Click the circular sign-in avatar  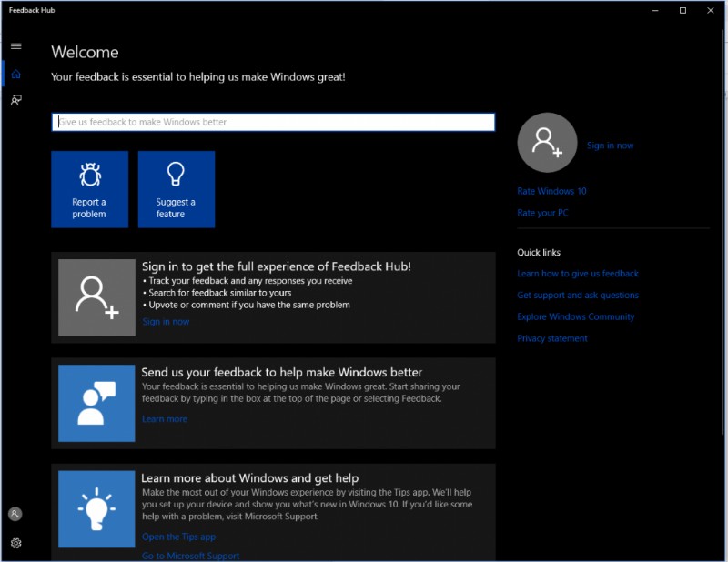(x=546, y=143)
